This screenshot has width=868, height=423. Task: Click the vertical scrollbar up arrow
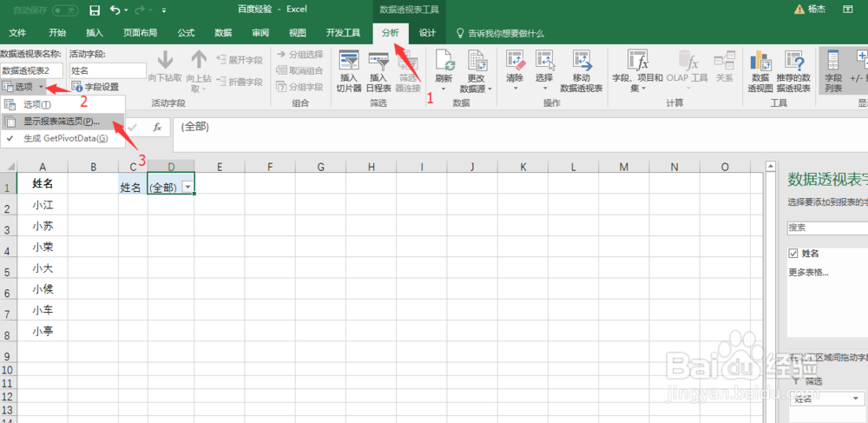point(769,166)
